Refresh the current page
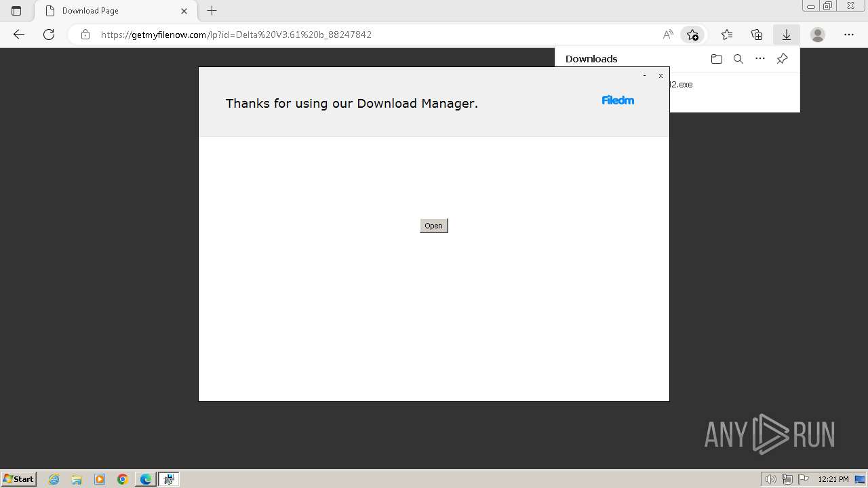Image resolution: width=868 pixels, height=488 pixels. click(x=49, y=35)
